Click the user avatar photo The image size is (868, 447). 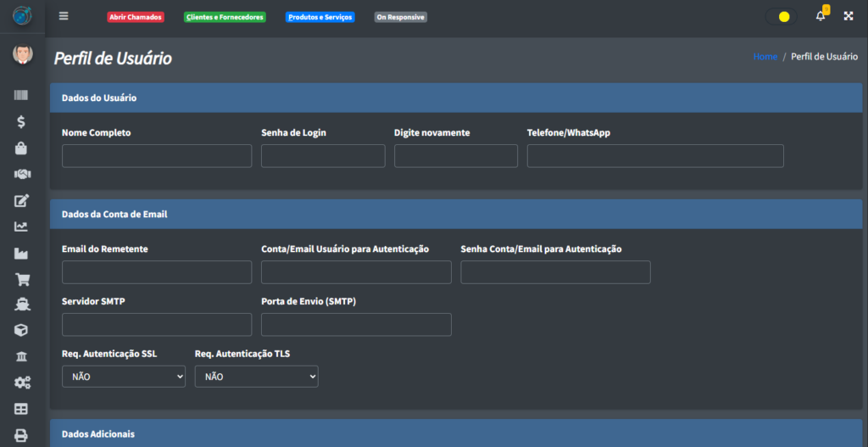coord(22,55)
